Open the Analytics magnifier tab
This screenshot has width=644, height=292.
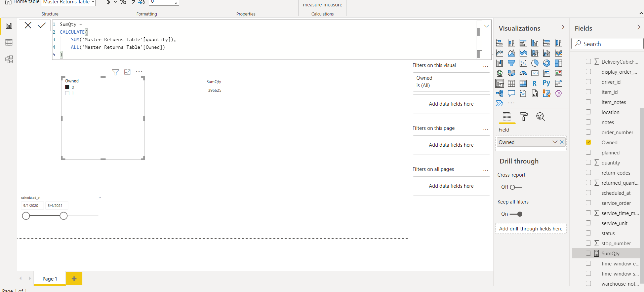(x=540, y=116)
